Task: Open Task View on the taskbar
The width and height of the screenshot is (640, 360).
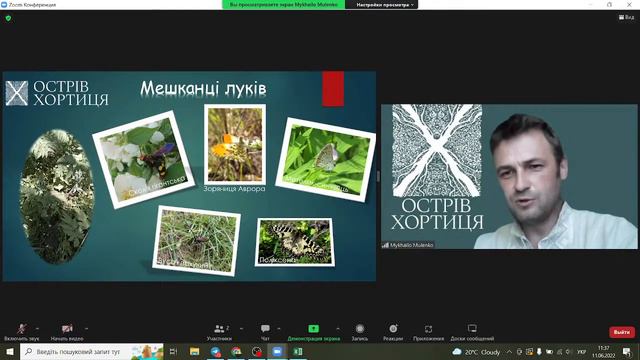Action: pos(173,351)
